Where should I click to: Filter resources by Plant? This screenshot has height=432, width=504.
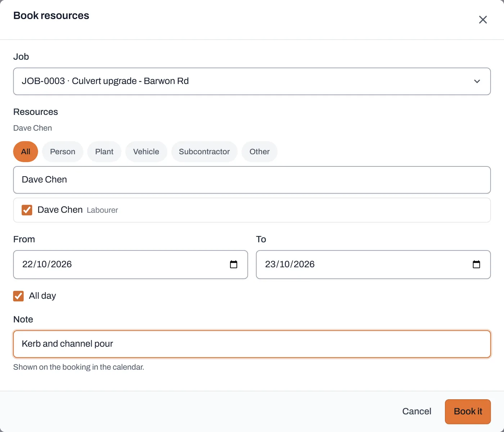tap(104, 152)
